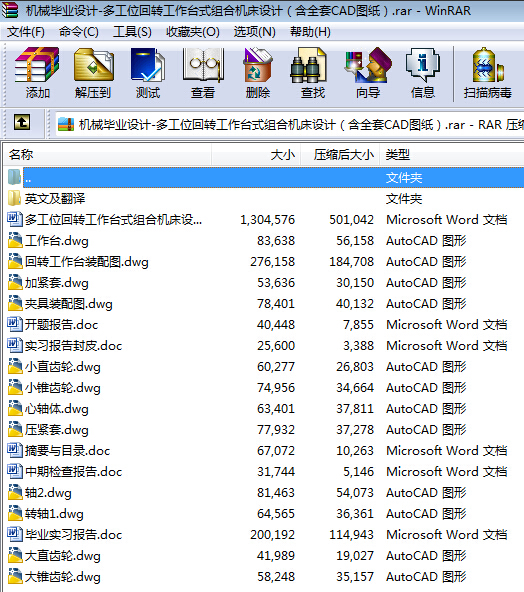Viewport: 524px width, 592px height.
Task: Click the Find (查找) binoculars icon
Action: coord(309,65)
